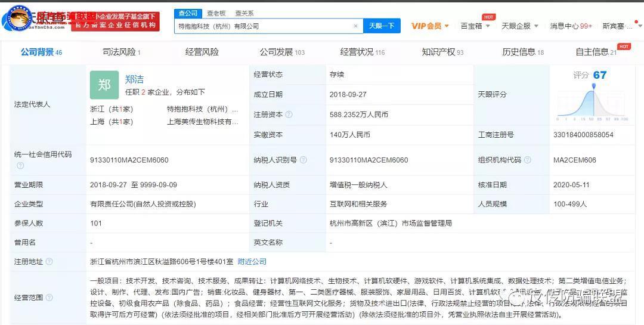644x325 pixels.
Task: Click staff size 100-499人
Action: 570,204
